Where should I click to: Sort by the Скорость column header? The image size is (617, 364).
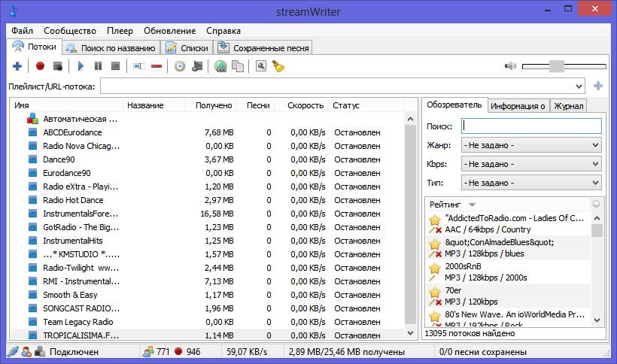point(302,105)
